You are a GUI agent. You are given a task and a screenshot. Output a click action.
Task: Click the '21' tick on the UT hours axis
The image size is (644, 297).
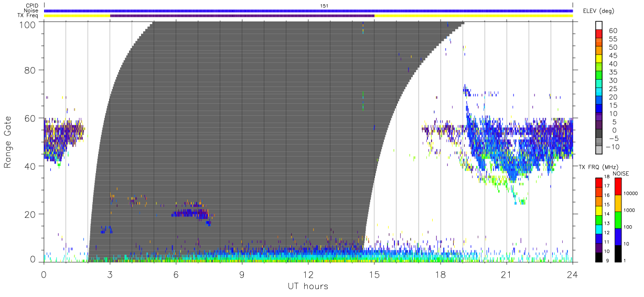click(507, 274)
